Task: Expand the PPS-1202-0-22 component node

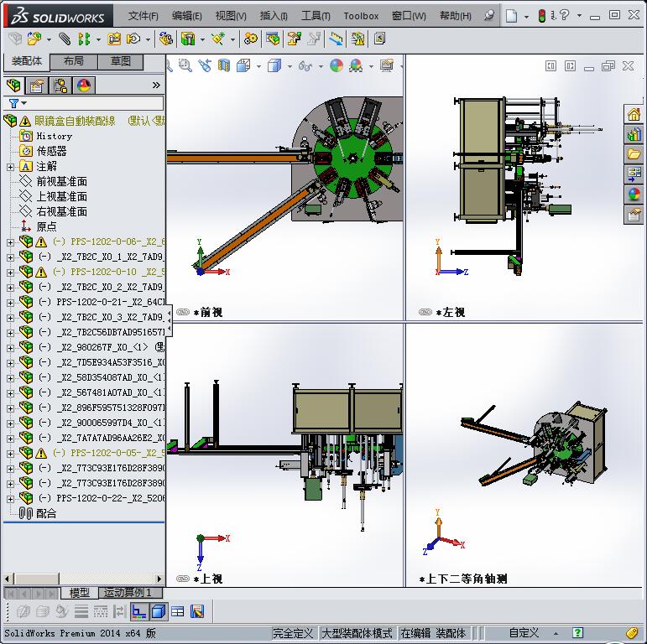Action: pos(10,499)
